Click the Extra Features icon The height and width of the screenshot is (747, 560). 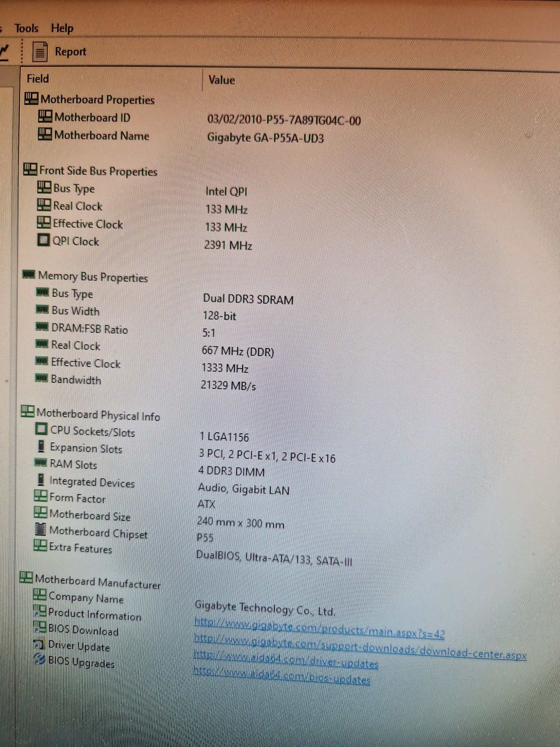coord(40,545)
